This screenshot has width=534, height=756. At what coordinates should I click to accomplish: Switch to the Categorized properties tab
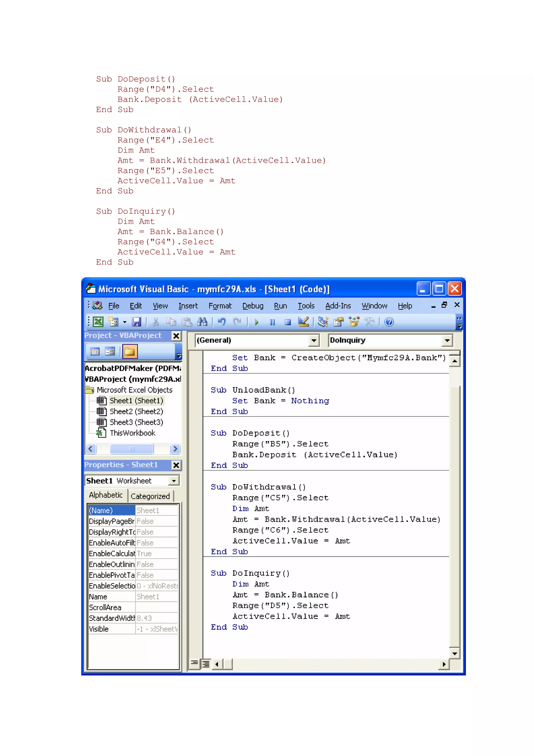(x=150, y=496)
